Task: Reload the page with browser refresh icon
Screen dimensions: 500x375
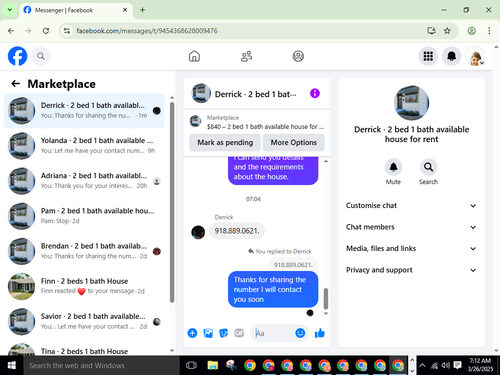Action: pos(46,31)
